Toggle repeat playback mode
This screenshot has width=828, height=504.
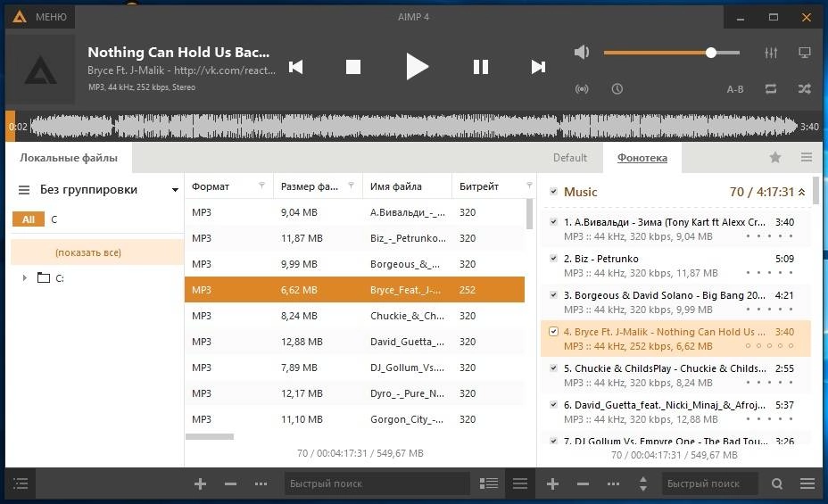coord(770,88)
